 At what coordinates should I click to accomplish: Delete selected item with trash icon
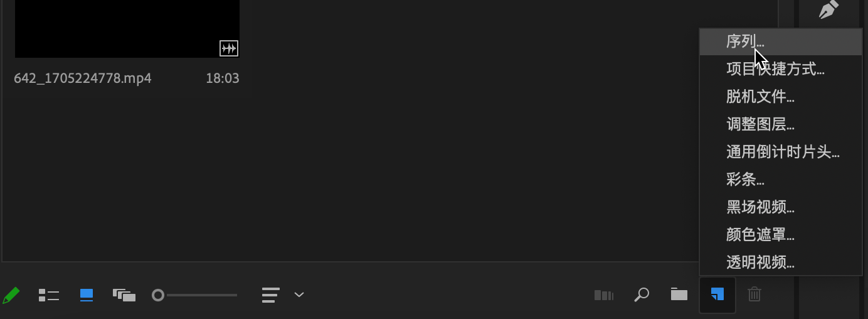coord(754,294)
